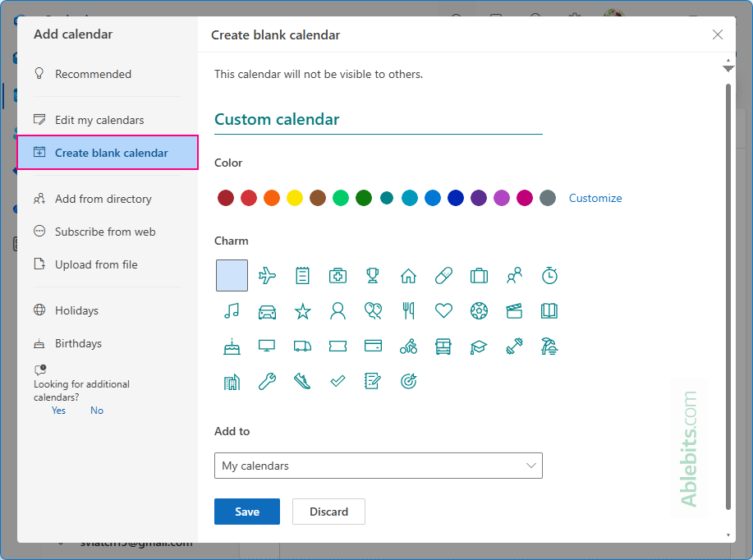Choose the birthday cake charm
The image size is (753, 560).
click(232, 347)
